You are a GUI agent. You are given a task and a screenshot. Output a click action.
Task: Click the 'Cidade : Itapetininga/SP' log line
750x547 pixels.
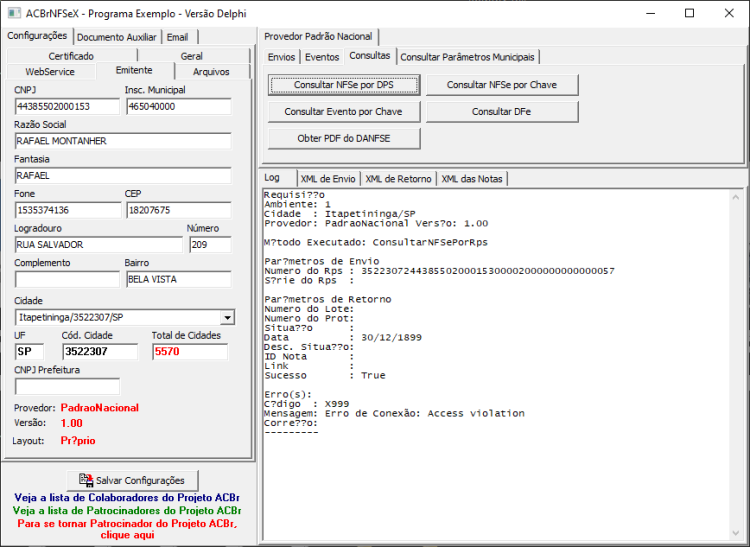[340, 214]
